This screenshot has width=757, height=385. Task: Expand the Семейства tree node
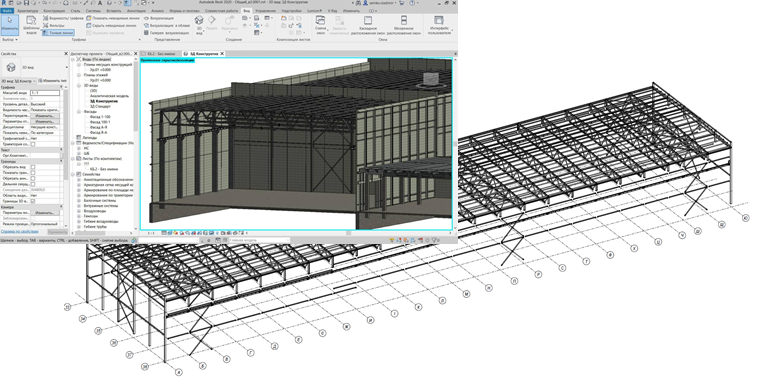click(73, 174)
